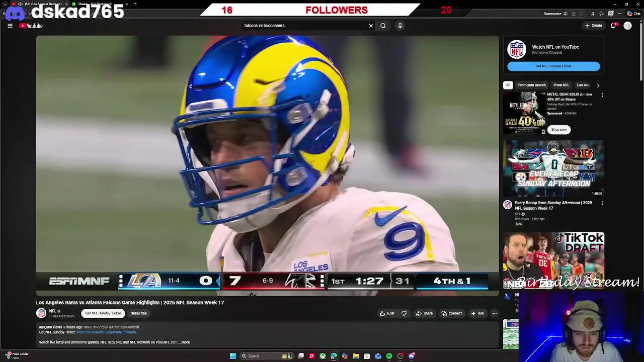Open the Watch NFL on YouTube banner logo
Viewport: 644px width, 362px height.
tap(517, 50)
